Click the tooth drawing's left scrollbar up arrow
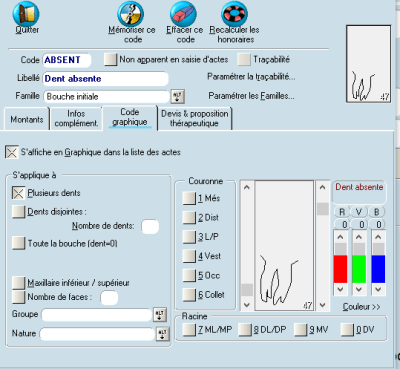 247,187
